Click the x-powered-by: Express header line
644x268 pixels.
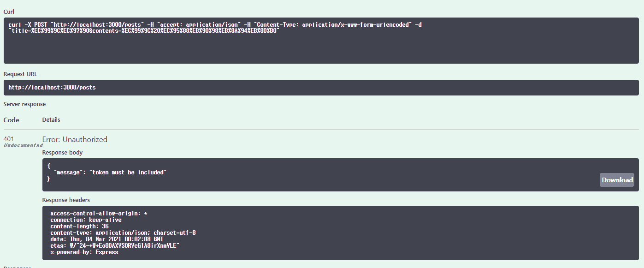(x=84, y=252)
